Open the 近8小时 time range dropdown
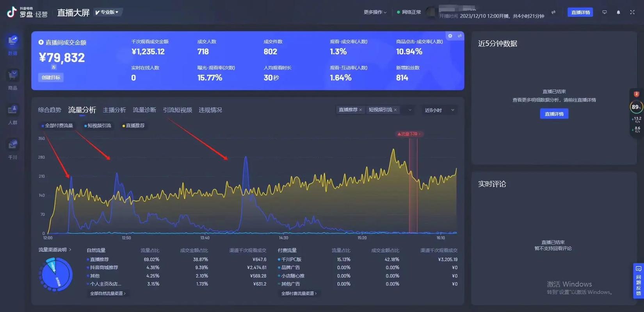 pos(439,110)
